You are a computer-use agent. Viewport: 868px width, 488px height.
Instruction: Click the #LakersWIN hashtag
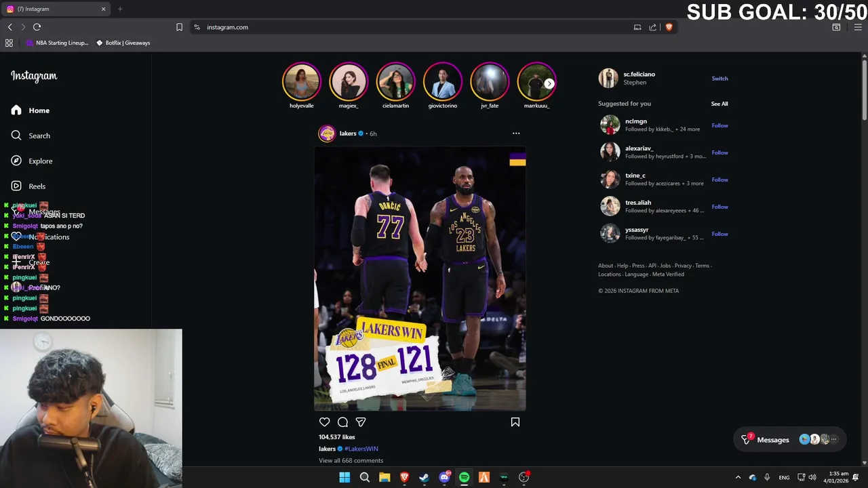[x=361, y=449]
